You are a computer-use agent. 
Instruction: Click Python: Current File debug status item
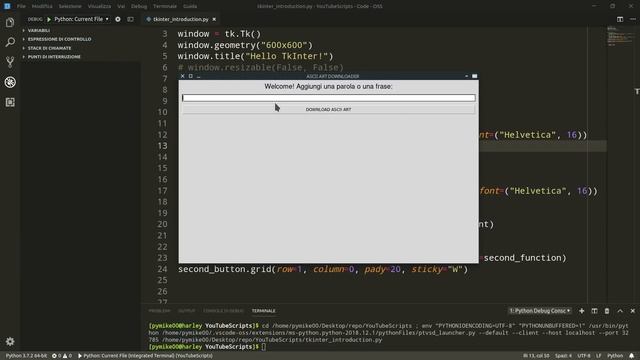pos(145,356)
